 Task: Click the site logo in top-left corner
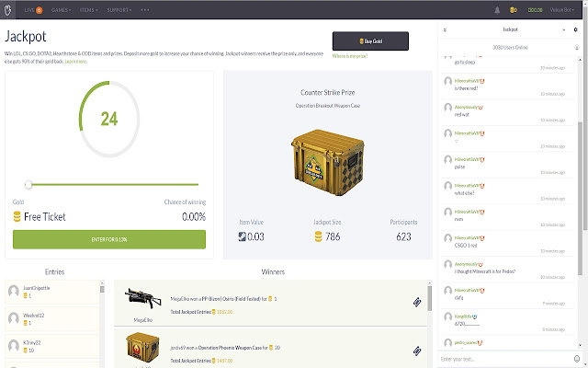coord(8,10)
